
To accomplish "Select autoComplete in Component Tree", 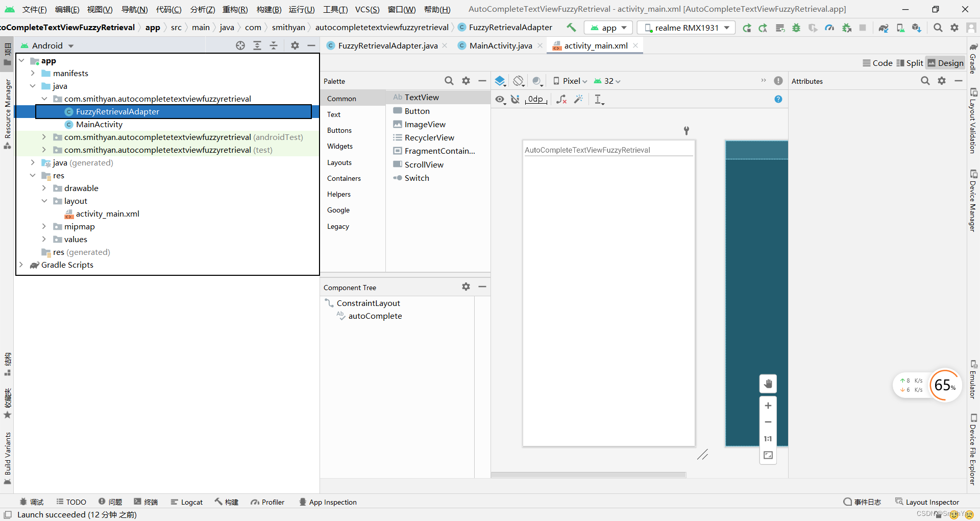I will (x=375, y=316).
